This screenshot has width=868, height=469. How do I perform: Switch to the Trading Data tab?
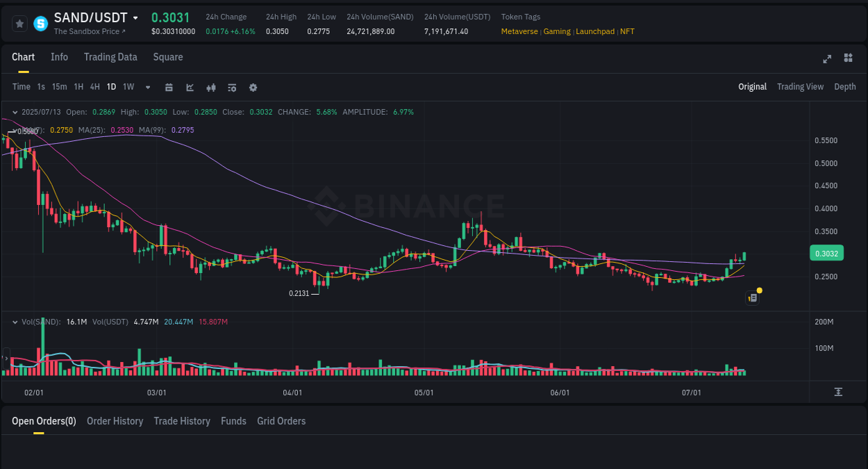point(110,57)
